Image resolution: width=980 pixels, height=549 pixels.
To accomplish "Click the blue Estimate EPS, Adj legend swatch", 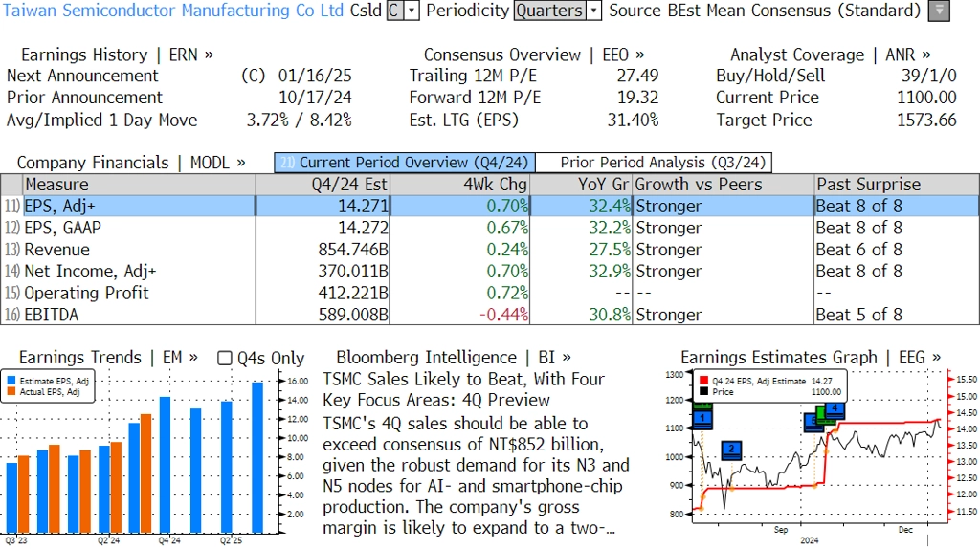I will pos(11,381).
